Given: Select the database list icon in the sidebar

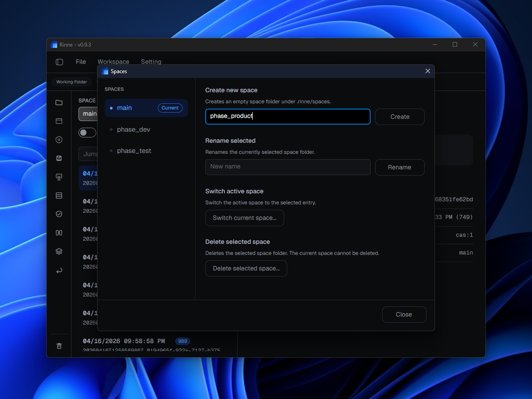Looking at the screenshot, I should click(59, 196).
